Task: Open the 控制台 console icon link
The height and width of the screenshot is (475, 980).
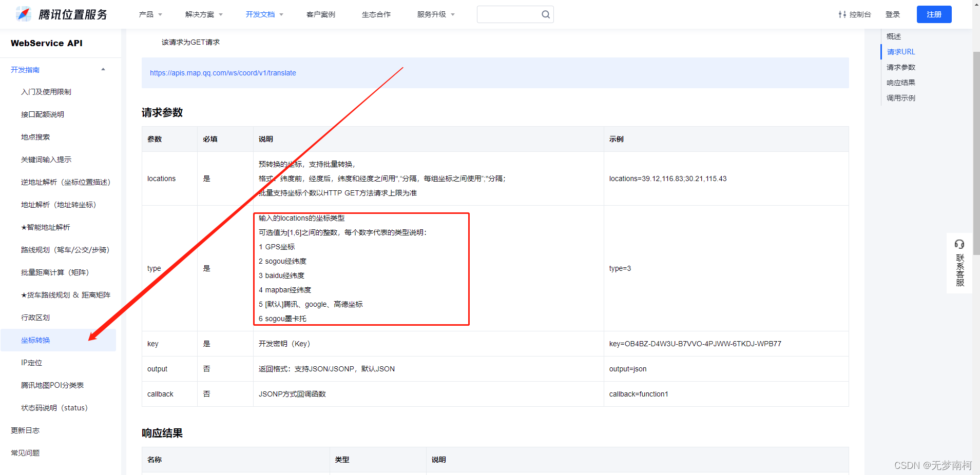Action: tap(855, 14)
